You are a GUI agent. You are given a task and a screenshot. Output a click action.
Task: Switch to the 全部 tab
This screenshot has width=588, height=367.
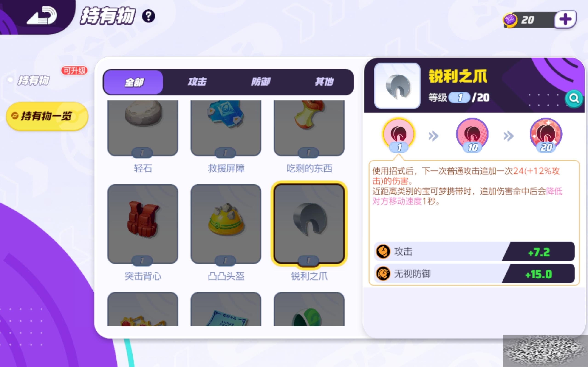click(x=133, y=82)
